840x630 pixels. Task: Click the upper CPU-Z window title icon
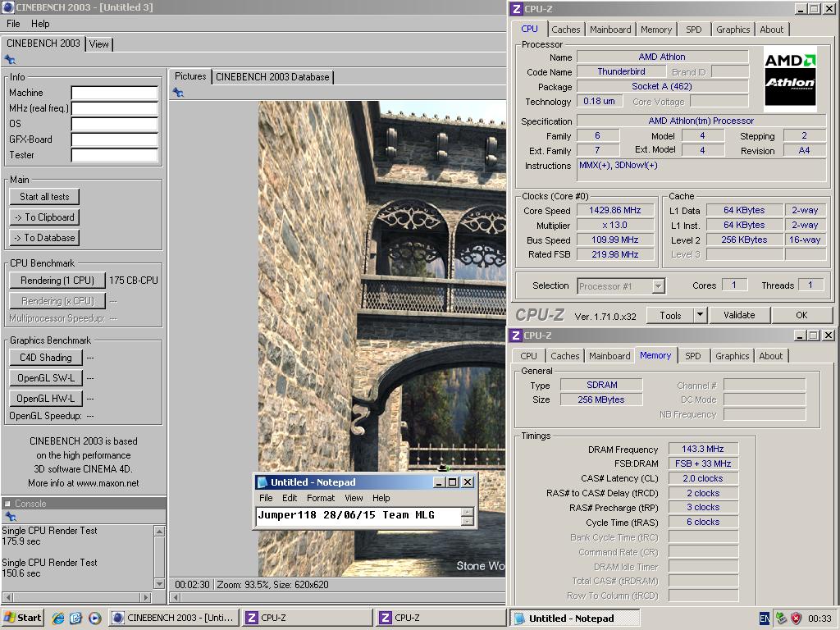pyautogui.click(x=517, y=9)
